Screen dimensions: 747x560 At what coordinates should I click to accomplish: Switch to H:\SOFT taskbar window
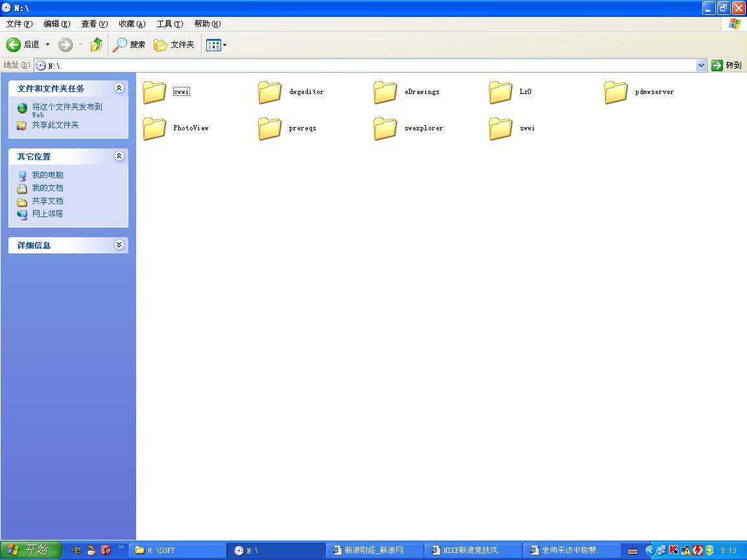(x=177, y=550)
